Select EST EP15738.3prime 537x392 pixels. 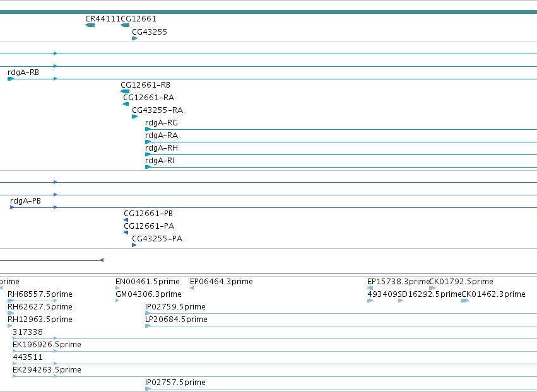click(x=398, y=282)
